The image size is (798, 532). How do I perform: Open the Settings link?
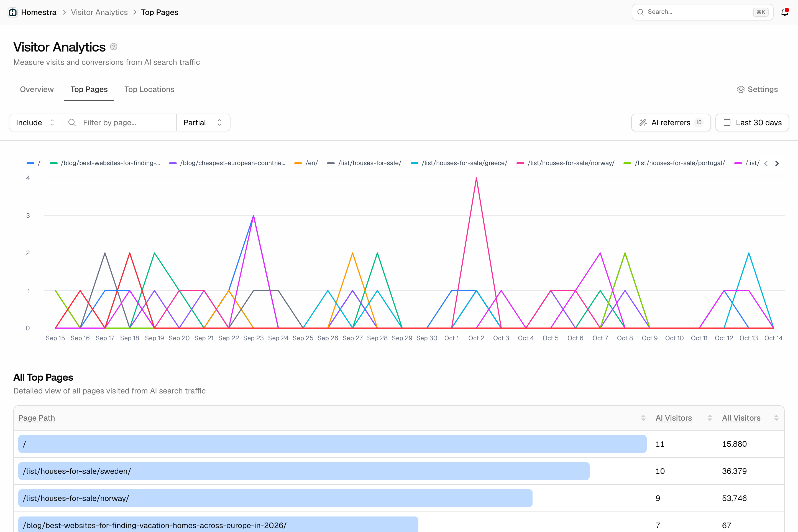(x=757, y=89)
